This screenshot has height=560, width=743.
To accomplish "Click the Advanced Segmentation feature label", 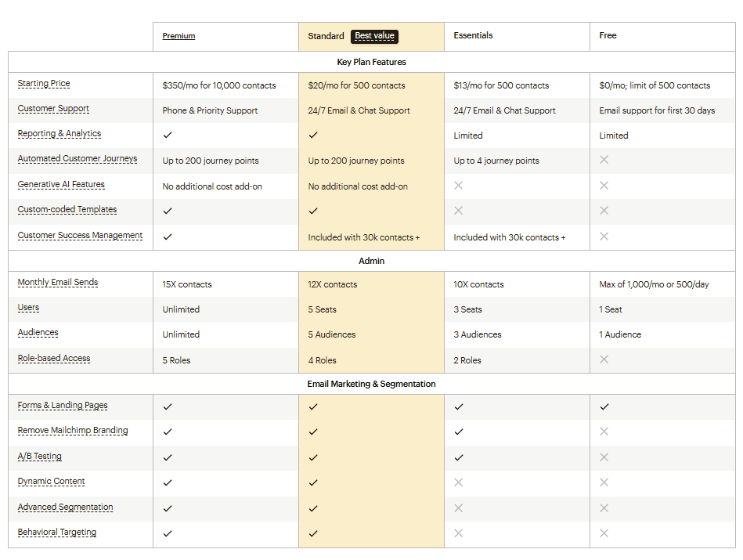I will 65,508.
